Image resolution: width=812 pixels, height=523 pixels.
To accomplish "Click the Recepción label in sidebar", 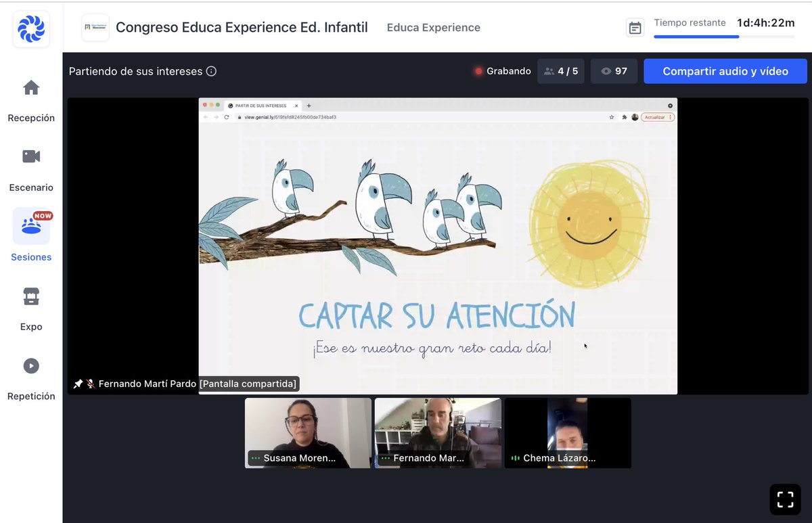I will (31, 118).
